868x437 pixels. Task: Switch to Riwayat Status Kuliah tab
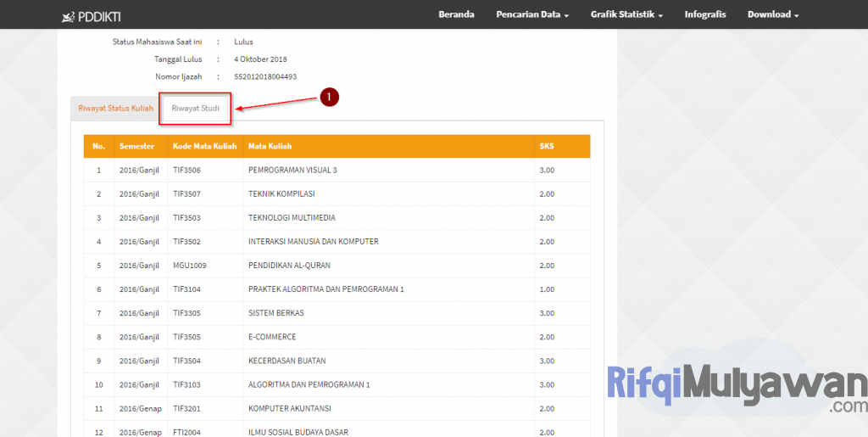115,108
